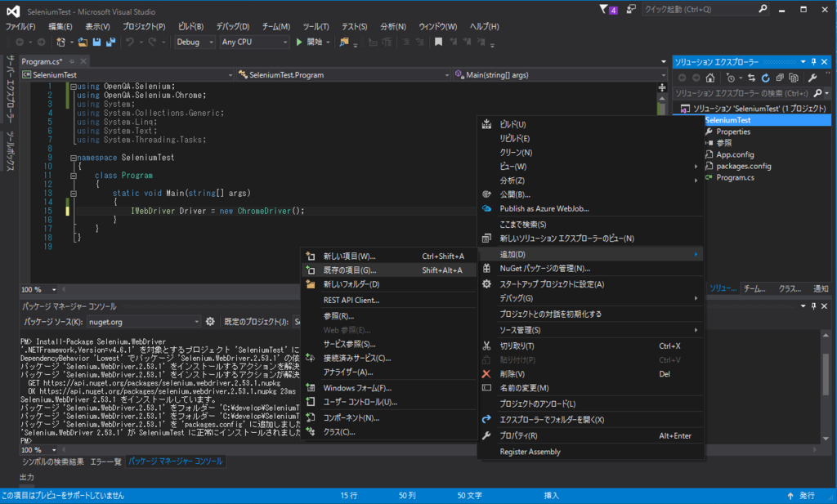Click the feedback person icon

click(631, 9)
